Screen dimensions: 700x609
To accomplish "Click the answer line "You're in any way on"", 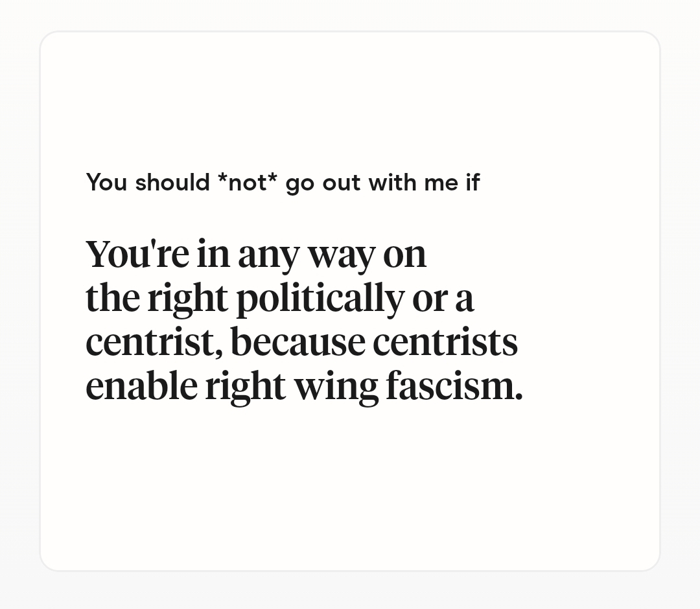I will tap(256, 254).
